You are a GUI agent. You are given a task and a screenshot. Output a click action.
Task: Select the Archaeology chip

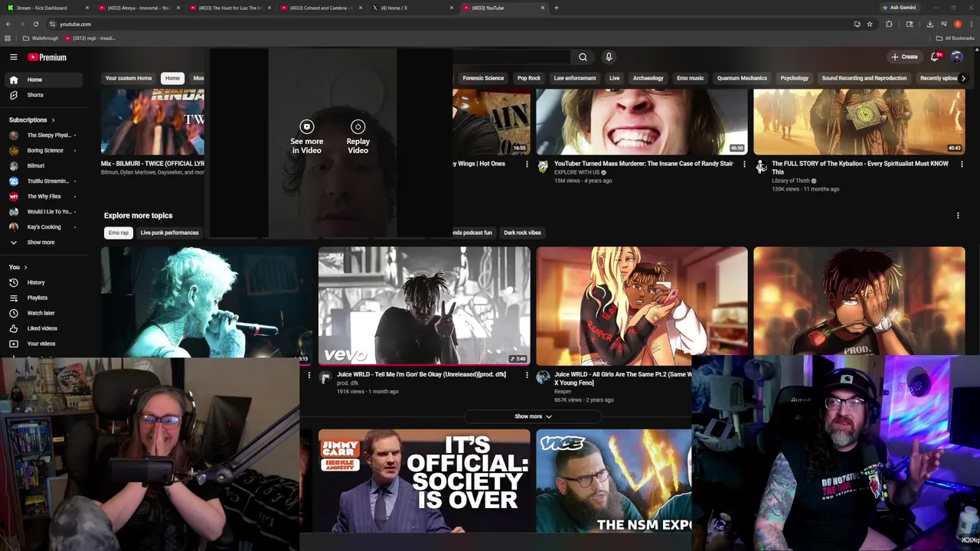click(648, 78)
